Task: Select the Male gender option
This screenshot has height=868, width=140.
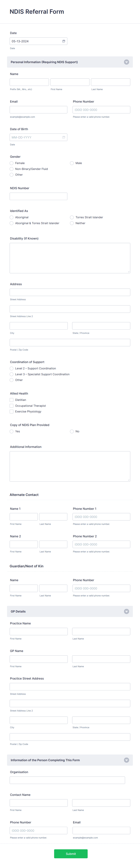Action: click(72, 163)
